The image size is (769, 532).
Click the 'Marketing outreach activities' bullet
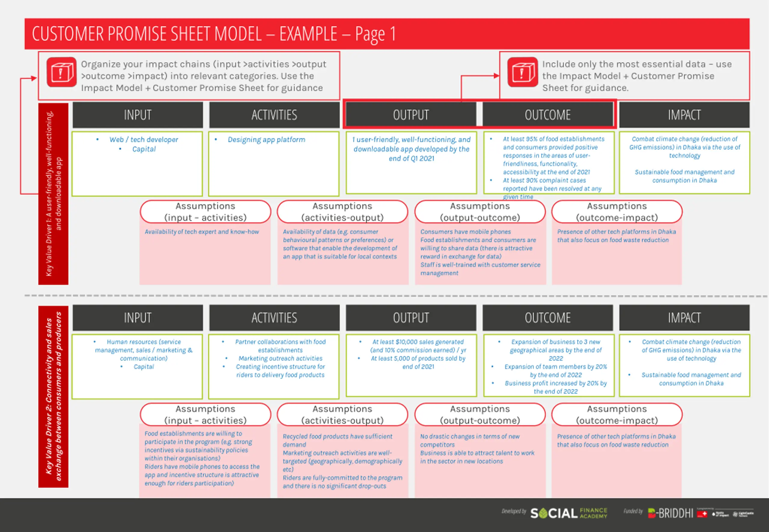point(281,358)
